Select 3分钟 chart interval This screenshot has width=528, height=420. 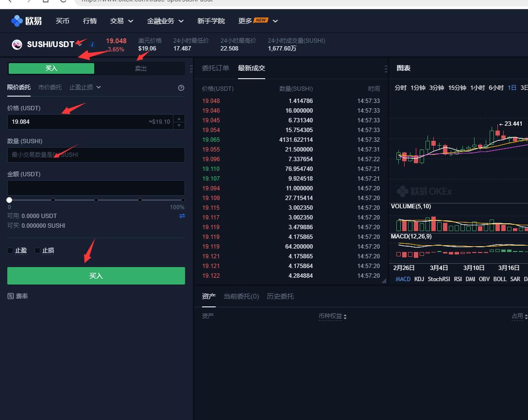tap(436, 88)
